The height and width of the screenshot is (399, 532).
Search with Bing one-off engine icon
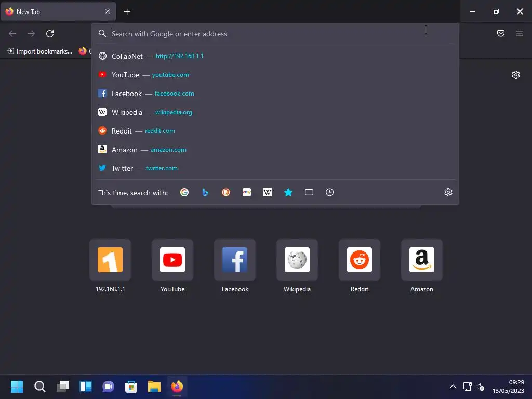pyautogui.click(x=205, y=192)
